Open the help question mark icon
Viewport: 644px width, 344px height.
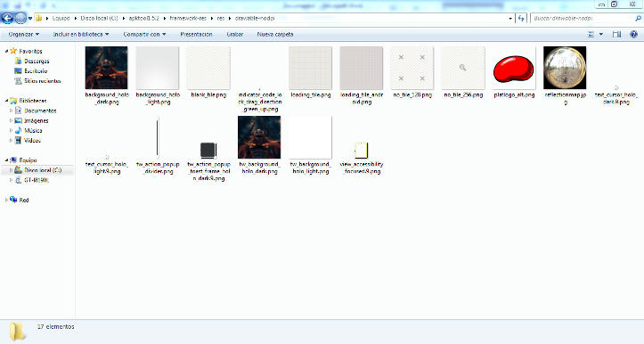(633, 35)
